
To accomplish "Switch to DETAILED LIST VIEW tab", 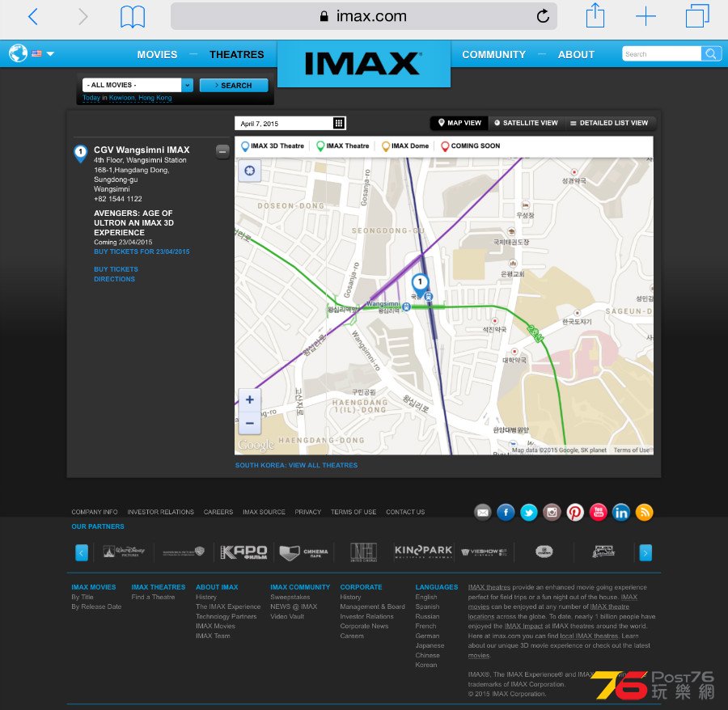I will point(608,123).
